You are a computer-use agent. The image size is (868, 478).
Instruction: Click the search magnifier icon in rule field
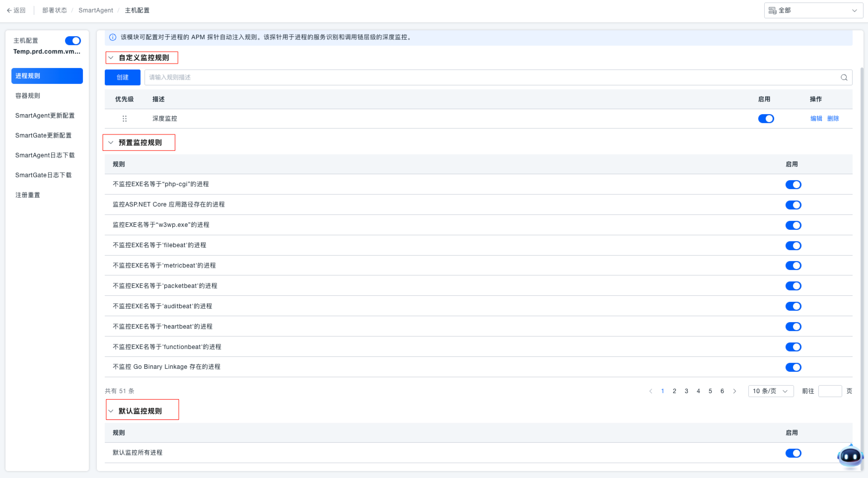(844, 77)
